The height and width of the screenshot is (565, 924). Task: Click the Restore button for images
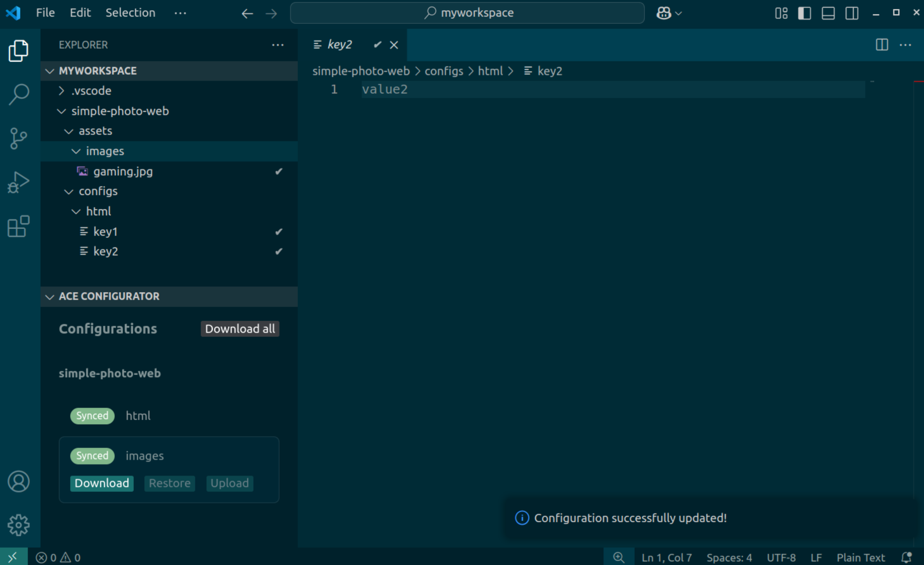170,483
